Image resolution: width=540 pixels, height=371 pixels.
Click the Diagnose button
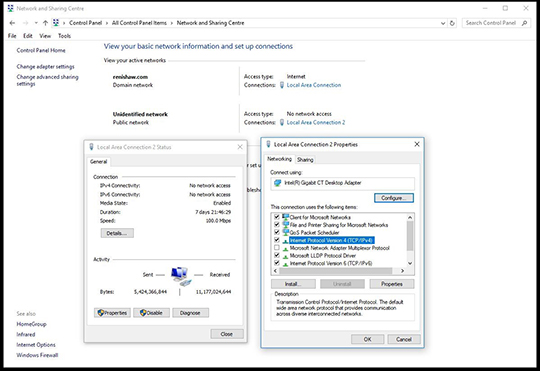[190, 313]
